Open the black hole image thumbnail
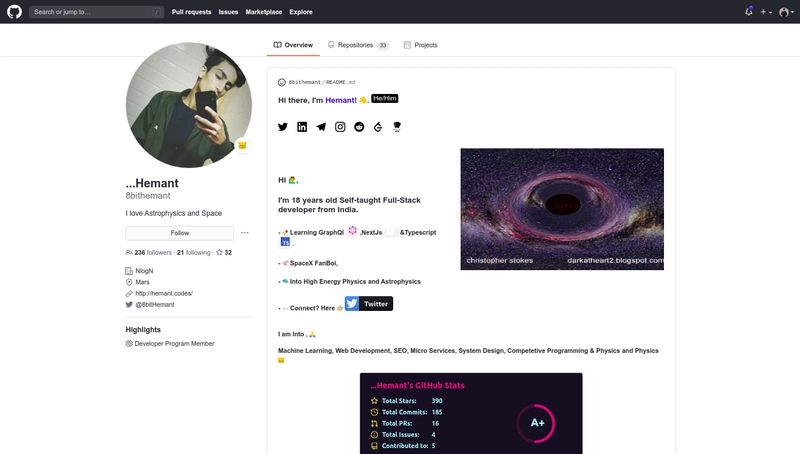 tap(562, 209)
